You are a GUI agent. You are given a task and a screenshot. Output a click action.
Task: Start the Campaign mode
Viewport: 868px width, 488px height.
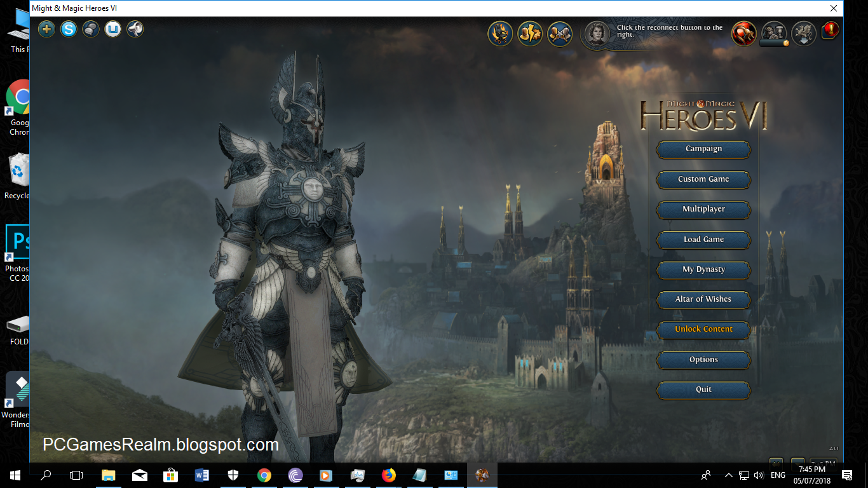tap(703, 149)
